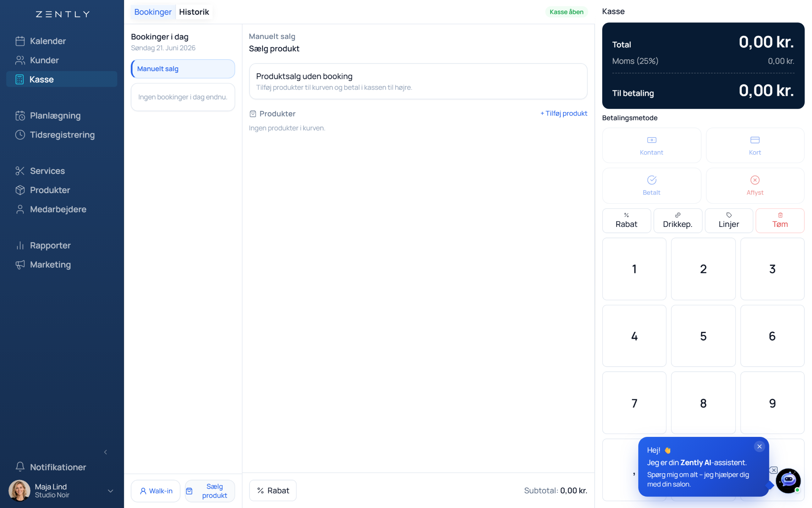The image size is (812, 508).
Task: Click the Kasse åben status badge
Action: point(566,12)
